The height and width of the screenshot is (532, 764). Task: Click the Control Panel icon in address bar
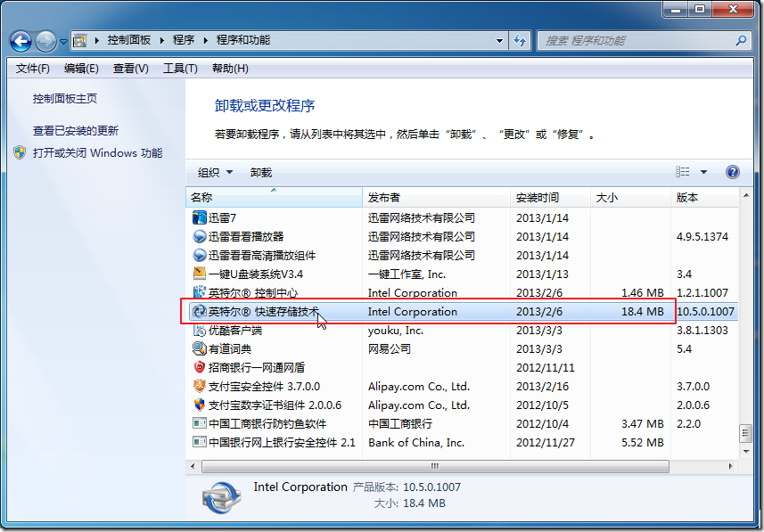80,40
